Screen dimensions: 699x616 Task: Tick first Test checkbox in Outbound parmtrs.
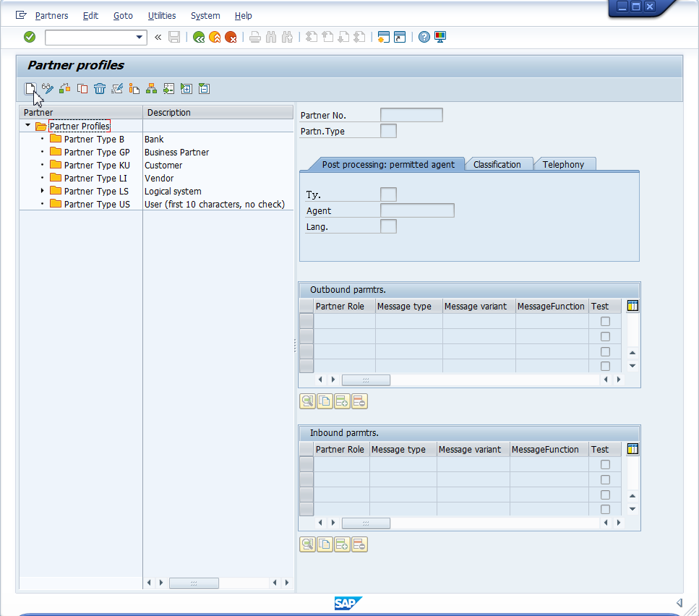tap(605, 321)
